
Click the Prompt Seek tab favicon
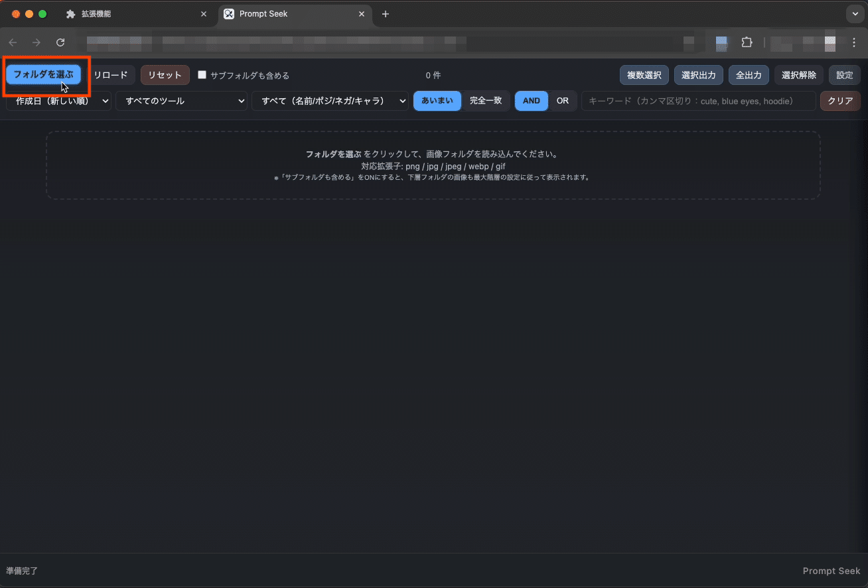(229, 14)
